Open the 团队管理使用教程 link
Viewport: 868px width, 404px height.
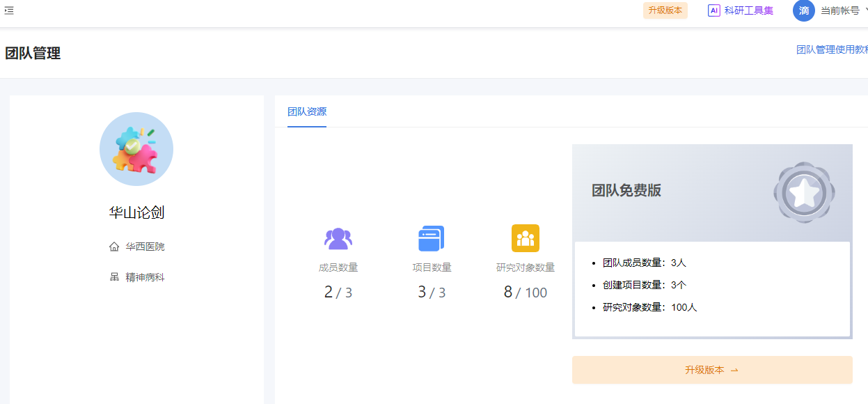point(832,49)
